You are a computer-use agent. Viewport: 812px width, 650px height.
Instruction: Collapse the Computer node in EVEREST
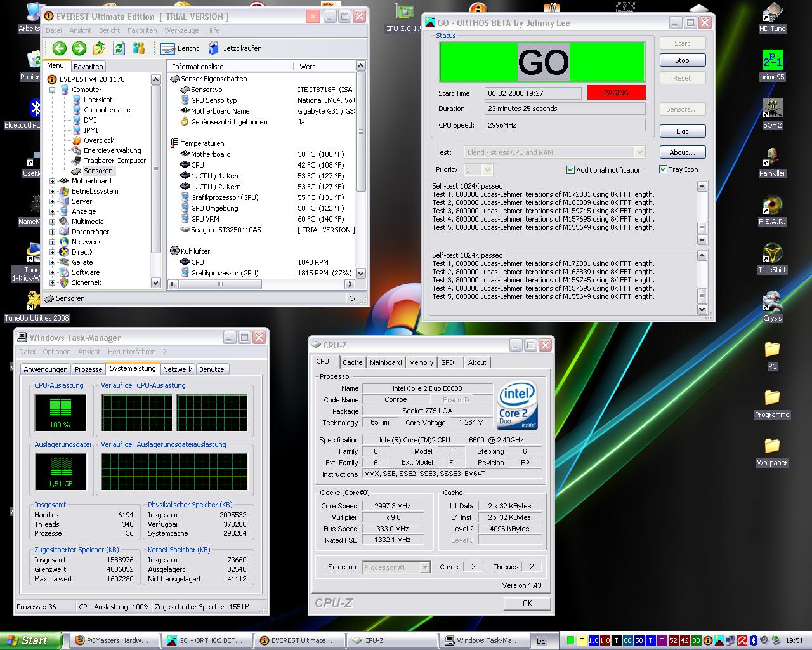[x=52, y=90]
